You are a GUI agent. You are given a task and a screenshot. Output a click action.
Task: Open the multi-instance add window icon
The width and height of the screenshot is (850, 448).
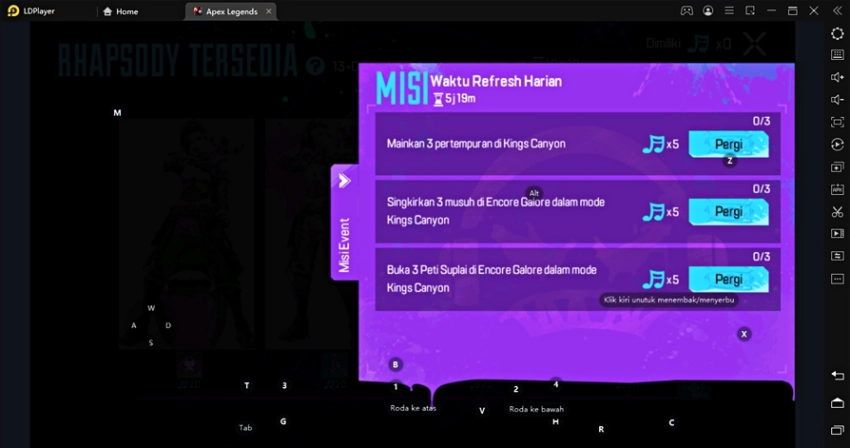(837, 167)
